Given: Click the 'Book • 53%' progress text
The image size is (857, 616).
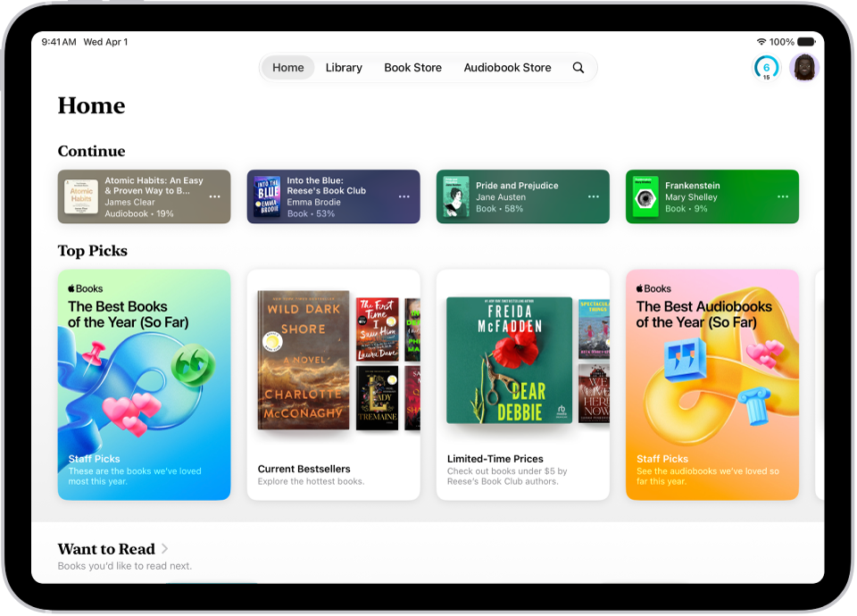Looking at the screenshot, I should pyautogui.click(x=311, y=213).
